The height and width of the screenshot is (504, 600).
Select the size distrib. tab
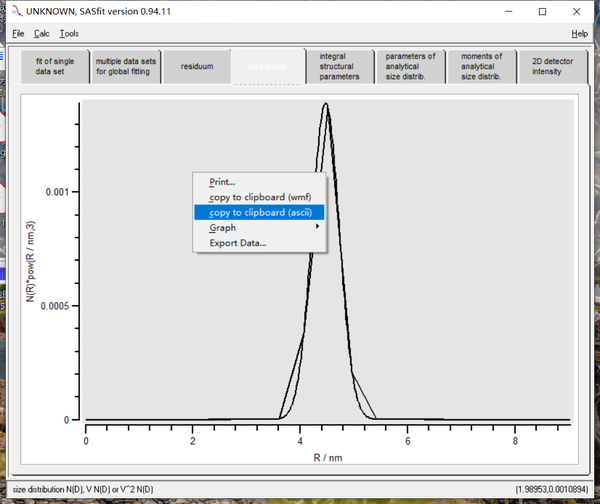click(267, 67)
